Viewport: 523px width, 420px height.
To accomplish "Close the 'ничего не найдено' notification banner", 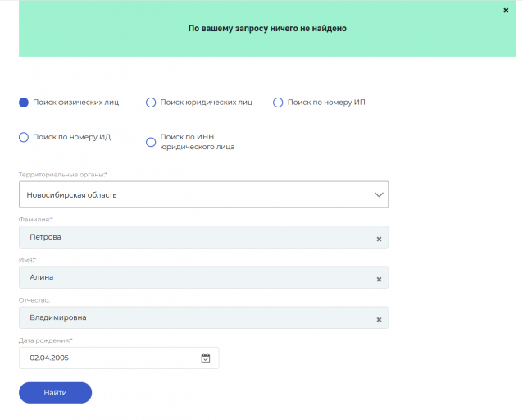I will point(506,11).
